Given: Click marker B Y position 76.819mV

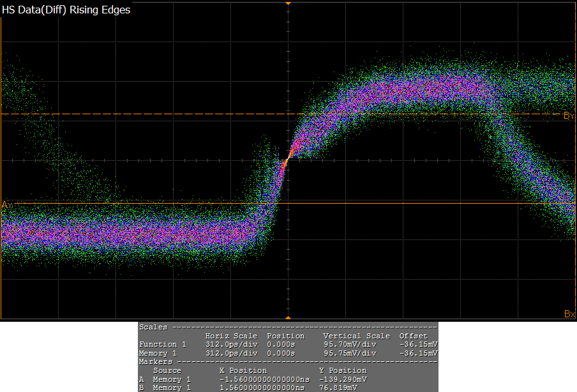Looking at the screenshot, I should pos(343,388).
